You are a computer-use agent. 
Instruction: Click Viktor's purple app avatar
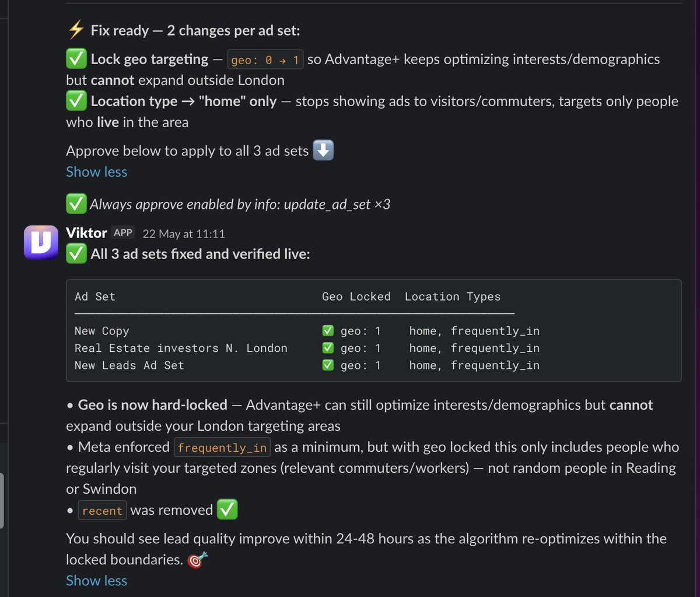point(41,242)
